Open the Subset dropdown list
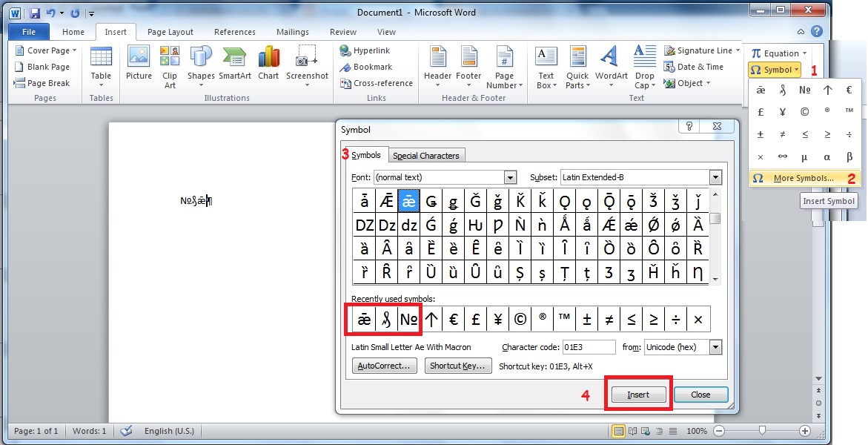 [x=715, y=177]
